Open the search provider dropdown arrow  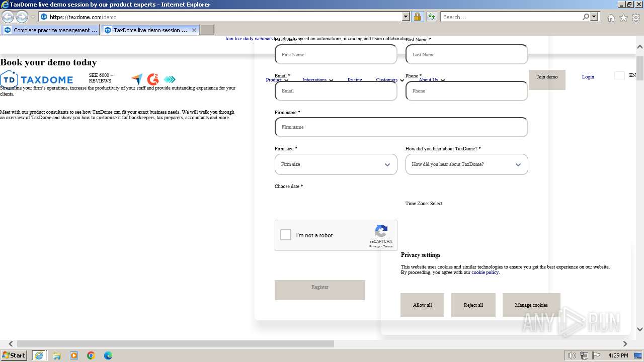[594, 17]
